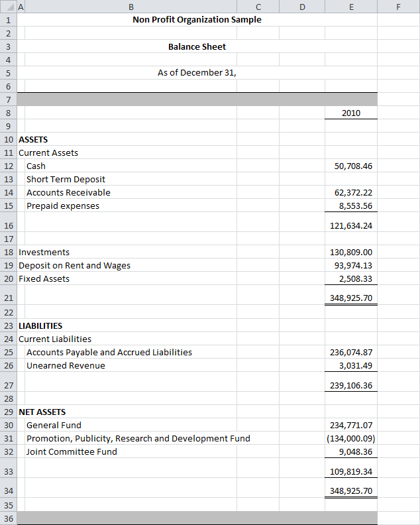Click 'Promotion, Publicity, Research and Development Fund'

138,438
